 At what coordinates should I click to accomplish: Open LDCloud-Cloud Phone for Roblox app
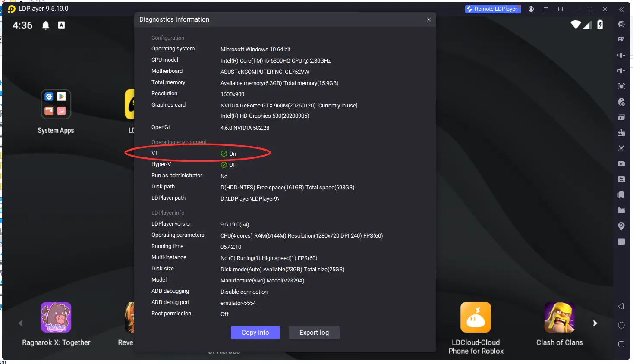(476, 317)
